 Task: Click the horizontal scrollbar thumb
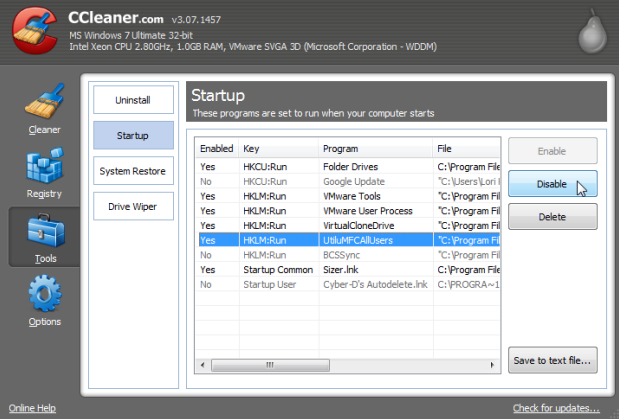click(x=270, y=365)
